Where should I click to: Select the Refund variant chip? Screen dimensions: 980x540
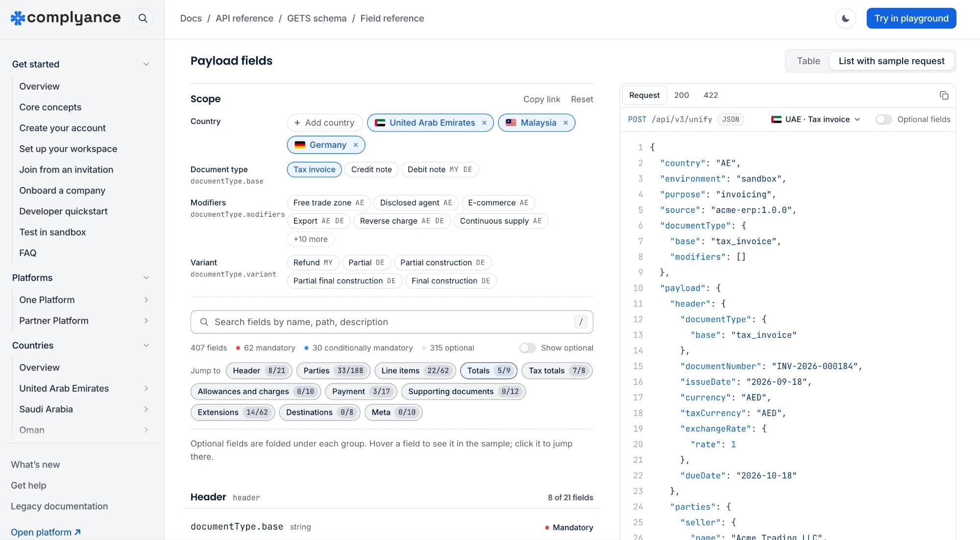(313, 262)
